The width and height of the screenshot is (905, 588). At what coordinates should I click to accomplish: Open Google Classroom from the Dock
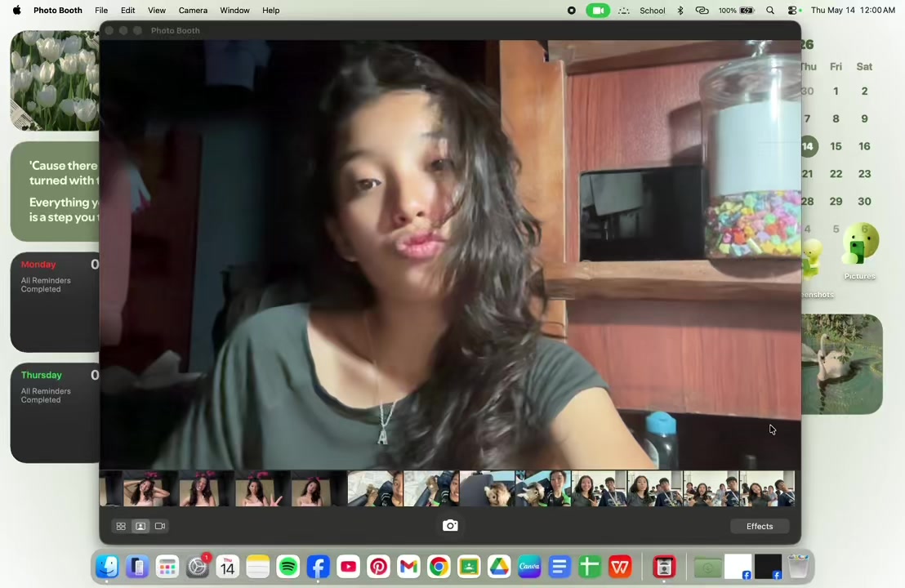tap(469, 567)
